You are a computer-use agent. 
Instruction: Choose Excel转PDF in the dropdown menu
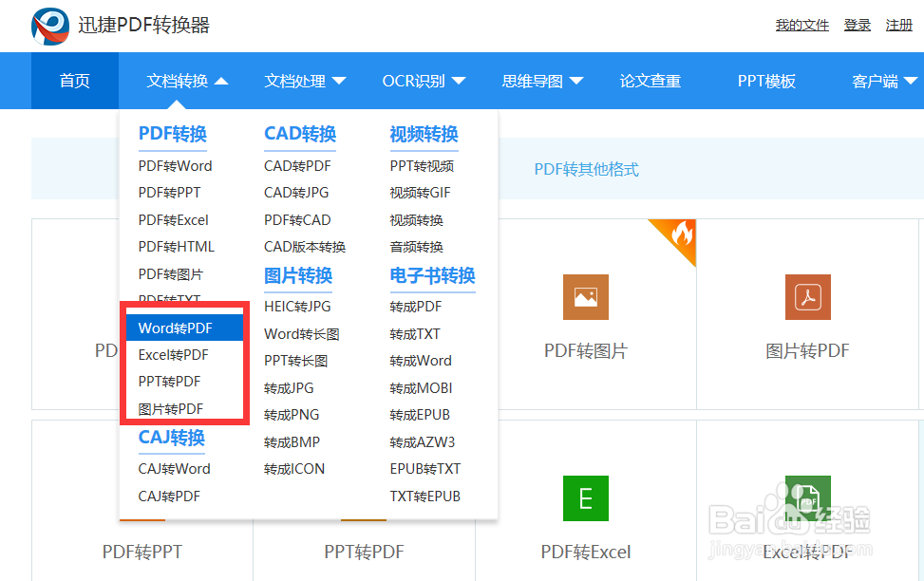point(173,355)
